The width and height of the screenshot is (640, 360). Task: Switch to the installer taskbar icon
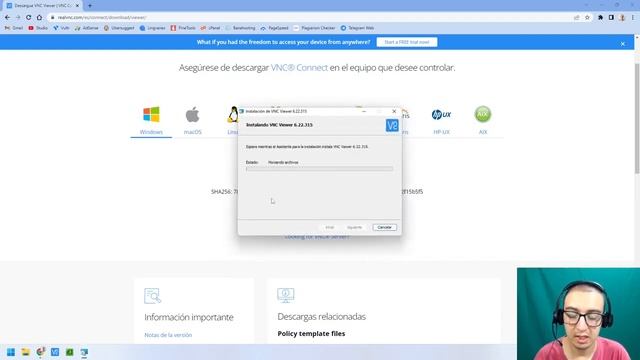(x=84, y=352)
